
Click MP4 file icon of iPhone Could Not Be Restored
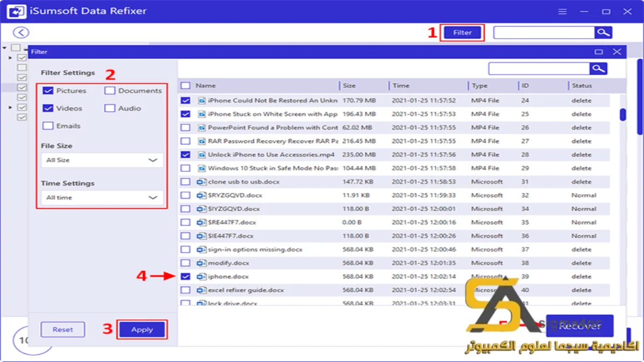click(202, 100)
